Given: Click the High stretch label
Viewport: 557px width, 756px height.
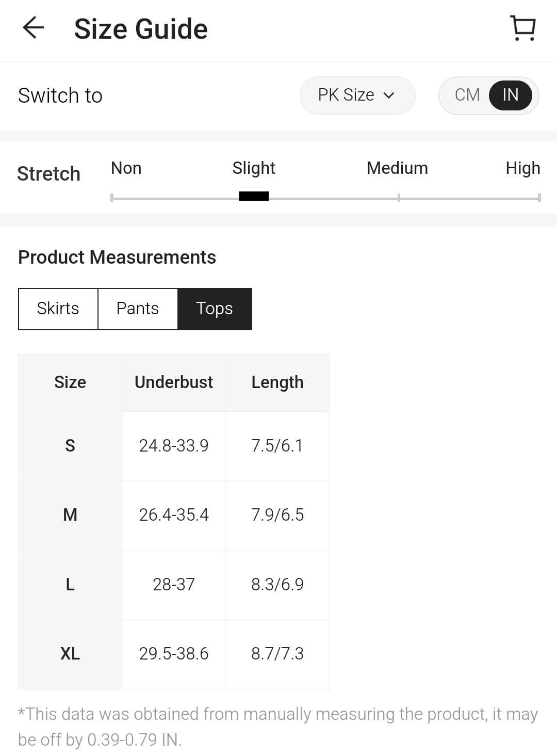Looking at the screenshot, I should click(522, 168).
